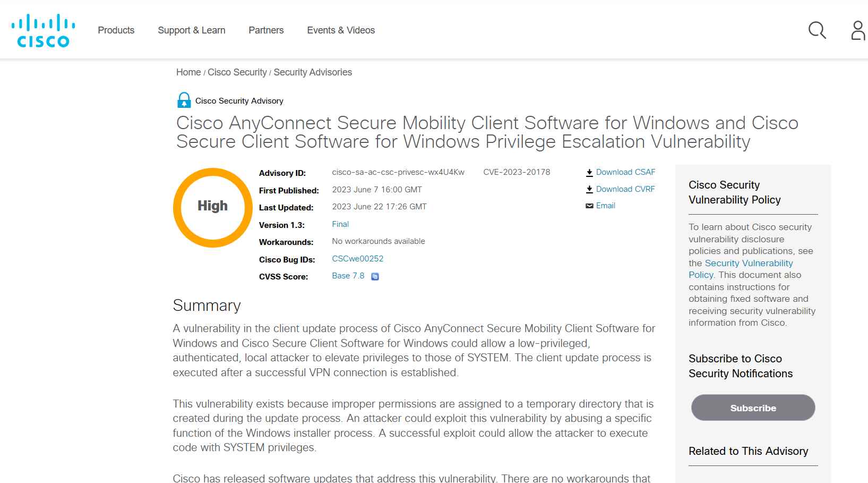
Task: Open bug report CSCwe00252
Action: click(x=358, y=259)
